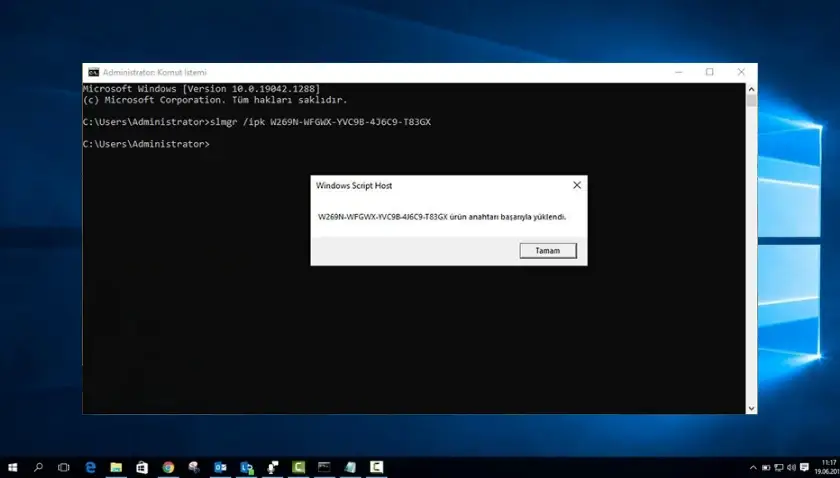The height and width of the screenshot is (478, 840).
Task: Launch Microsoft Edge from the taskbar
Action: coord(90,467)
